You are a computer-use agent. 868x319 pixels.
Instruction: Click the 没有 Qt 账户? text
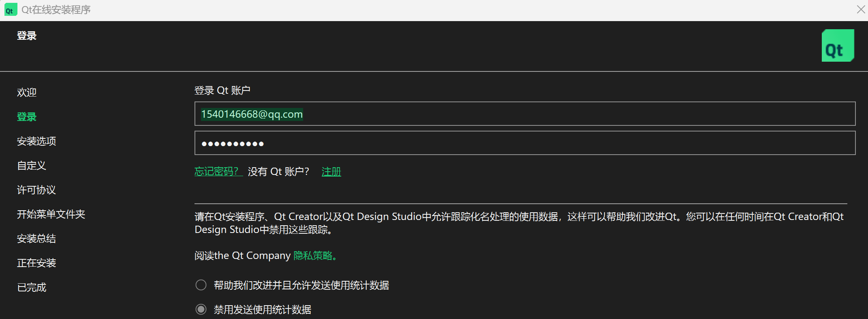coord(278,172)
